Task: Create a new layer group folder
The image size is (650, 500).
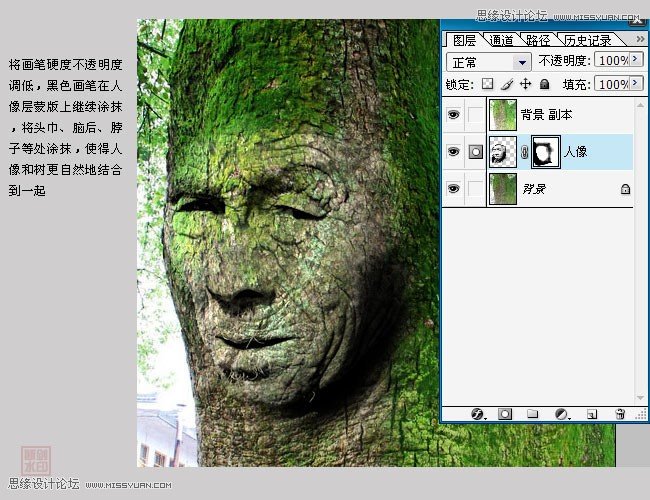Action: coord(533,413)
